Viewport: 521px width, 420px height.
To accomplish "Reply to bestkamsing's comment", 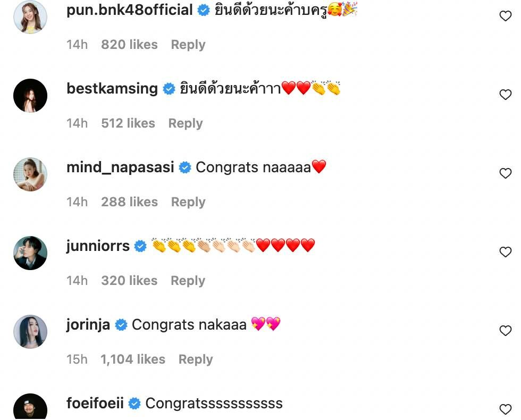I will [x=185, y=123].
